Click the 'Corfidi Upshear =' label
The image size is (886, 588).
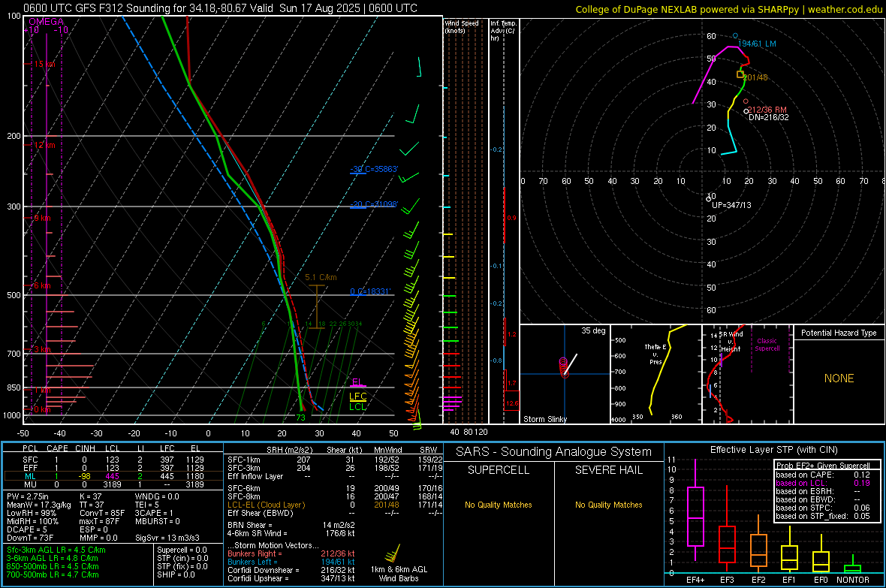click(258, 578)
